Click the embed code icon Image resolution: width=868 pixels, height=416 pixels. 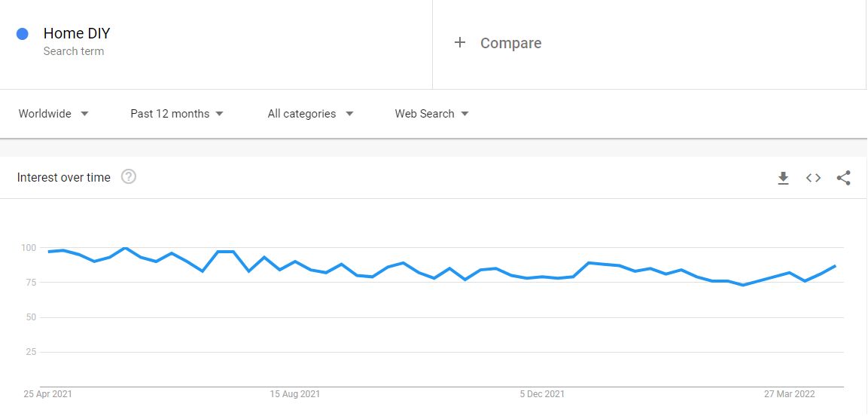(x=813, y=178)
